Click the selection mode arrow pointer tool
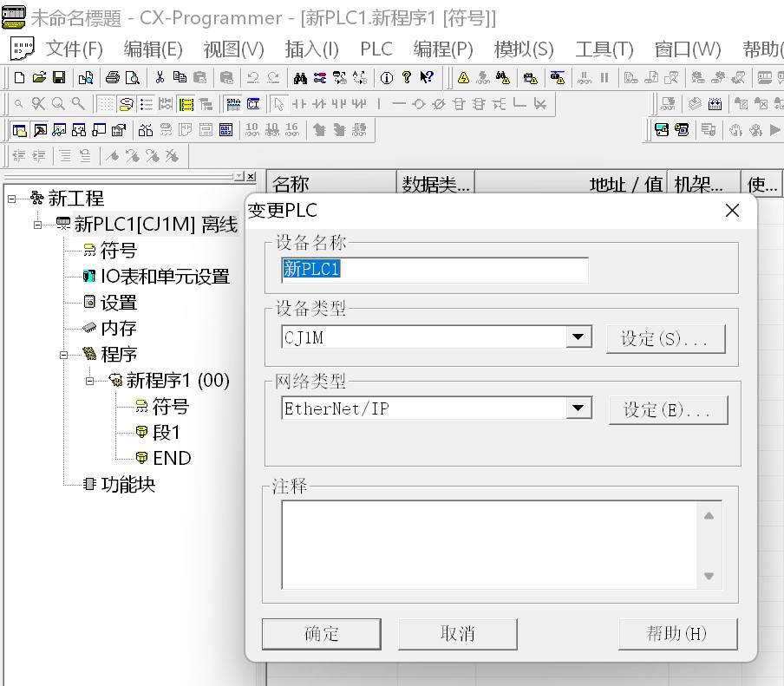 [278, 104]
